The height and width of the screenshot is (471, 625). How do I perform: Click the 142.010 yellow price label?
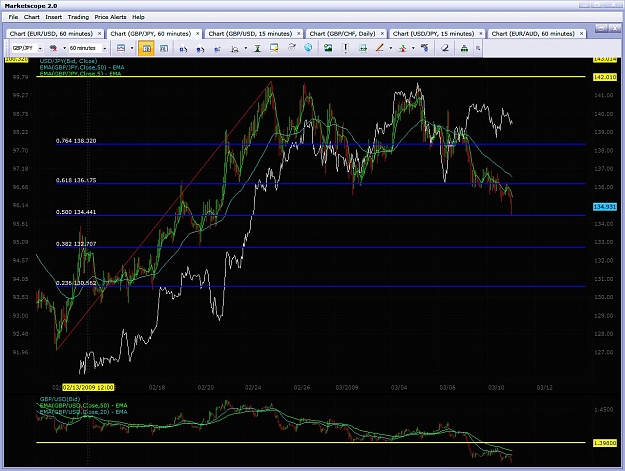605,77
